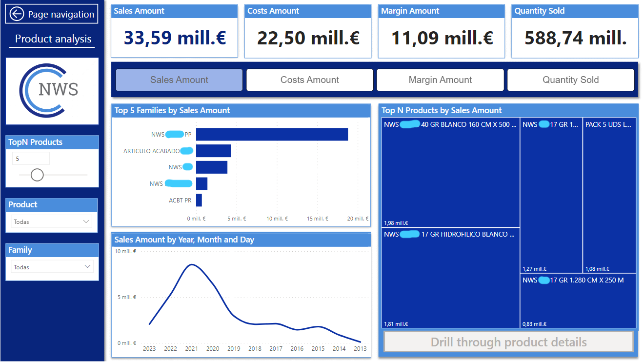Expand the Family dropdown filter
The image size is (644, 362).
[52, 267]
